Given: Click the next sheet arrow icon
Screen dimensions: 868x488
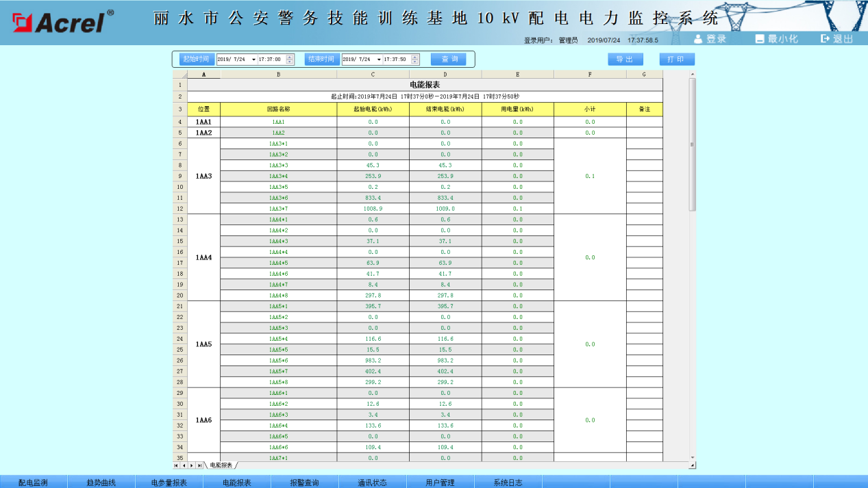Looking at the screenshot, I should tap(192, 465).
